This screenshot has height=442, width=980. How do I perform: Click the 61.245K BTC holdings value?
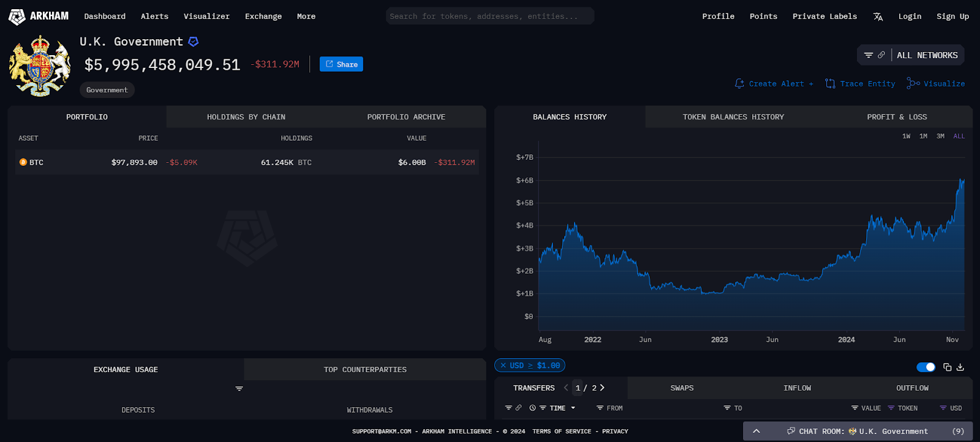pos(286,162)
